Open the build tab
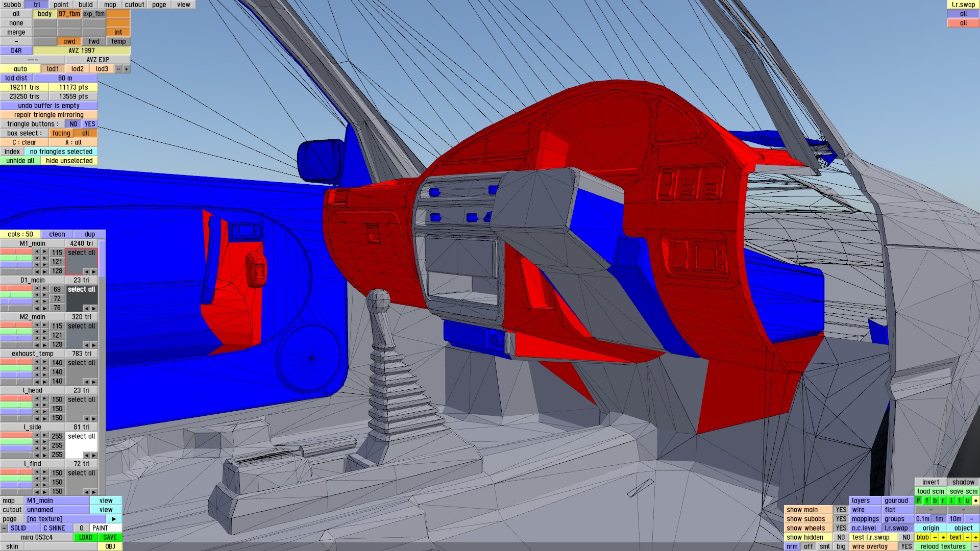 pyautogui.click(x=86, y=5)
